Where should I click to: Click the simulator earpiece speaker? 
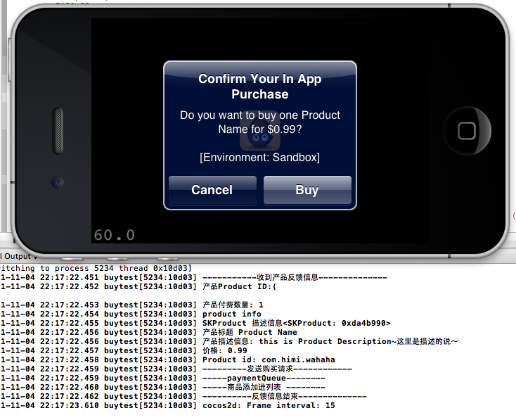pos(58,130)
